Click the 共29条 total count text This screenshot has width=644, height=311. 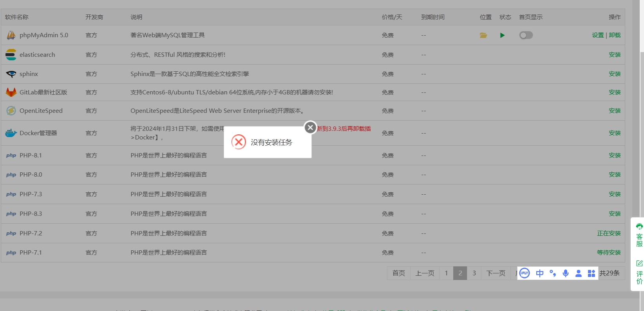coord(610,273)
